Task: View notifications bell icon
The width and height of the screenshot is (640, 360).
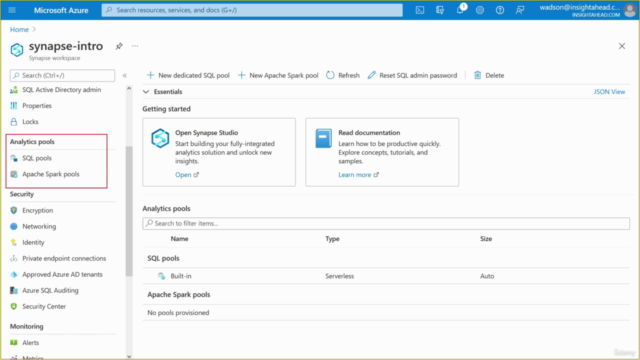Action: pos(460,9)
